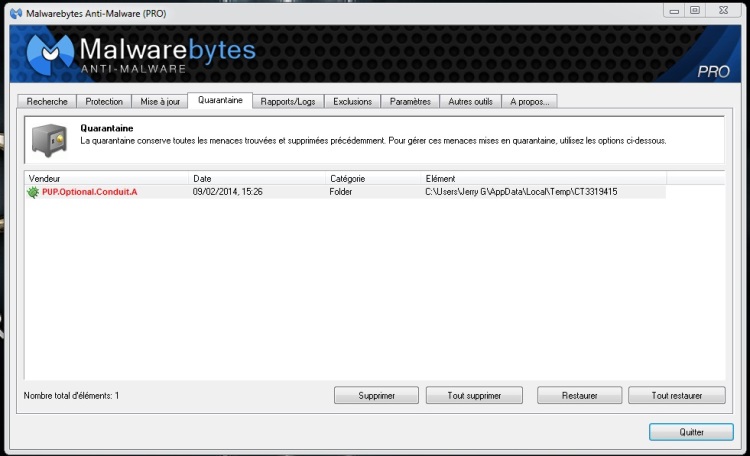The height and width of the screenshot is (456, 750).
Task: Quit using the Quitter button
Action: tap(691, 432)
